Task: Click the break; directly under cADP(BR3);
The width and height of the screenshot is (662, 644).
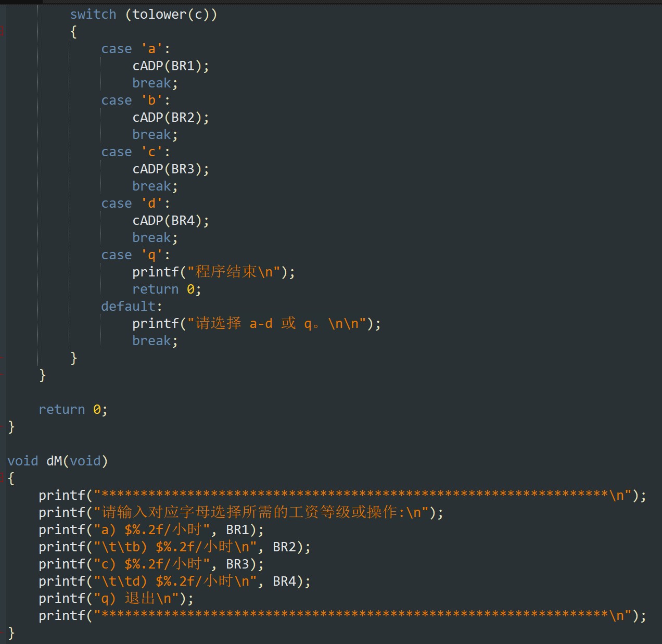Action: (x=155, y=186)
